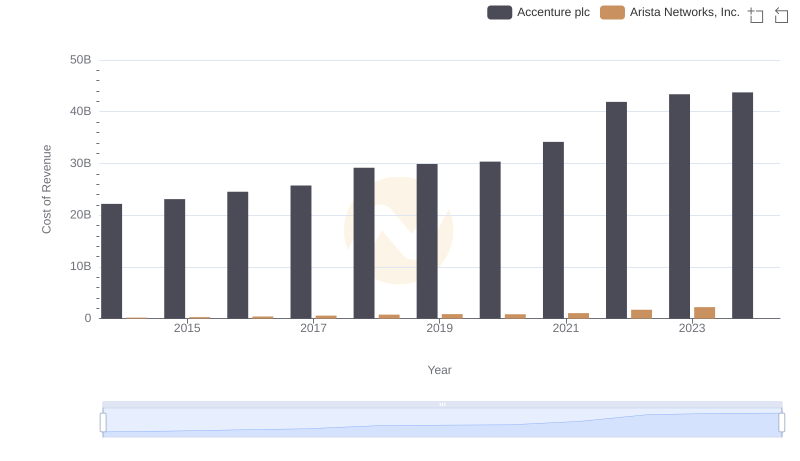Viewport: 800px width, 461px height.
Task: Click the Accenture plc dark legend swatch
Action: [x=499, y=12]
